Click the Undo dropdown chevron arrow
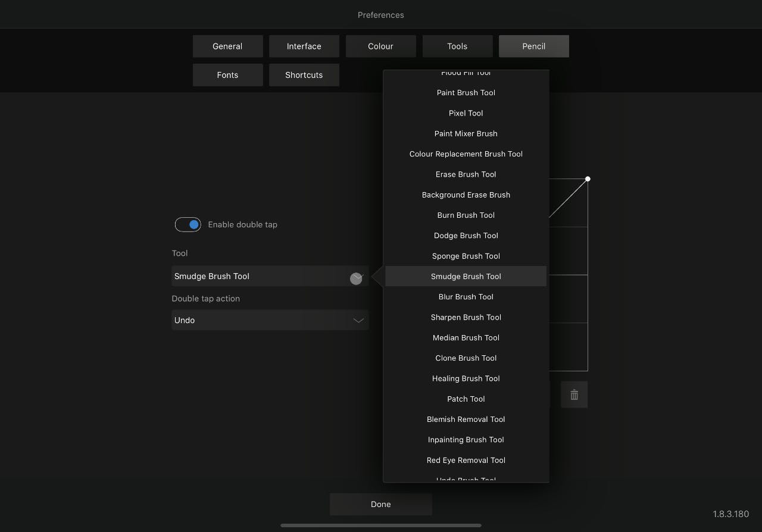This screenshot has width=762, height=532. [358, 320]
